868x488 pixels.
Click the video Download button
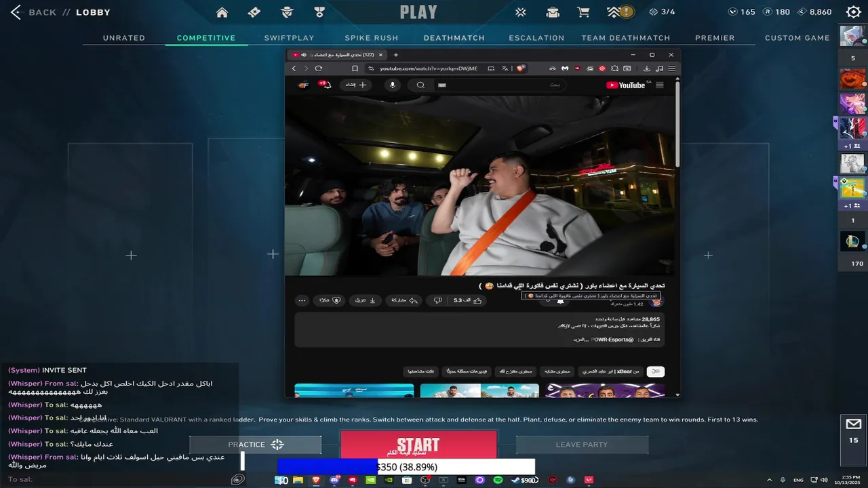(366, 300)
